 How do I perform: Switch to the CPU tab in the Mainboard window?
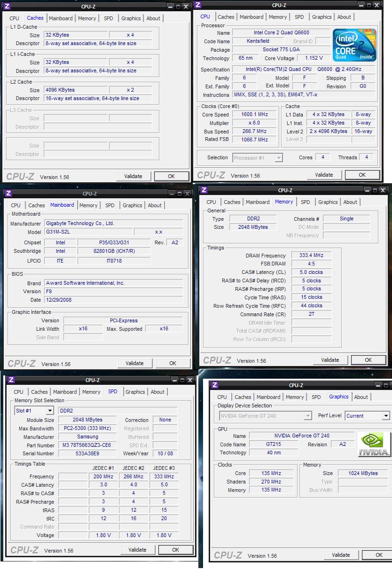coord(16,205)
